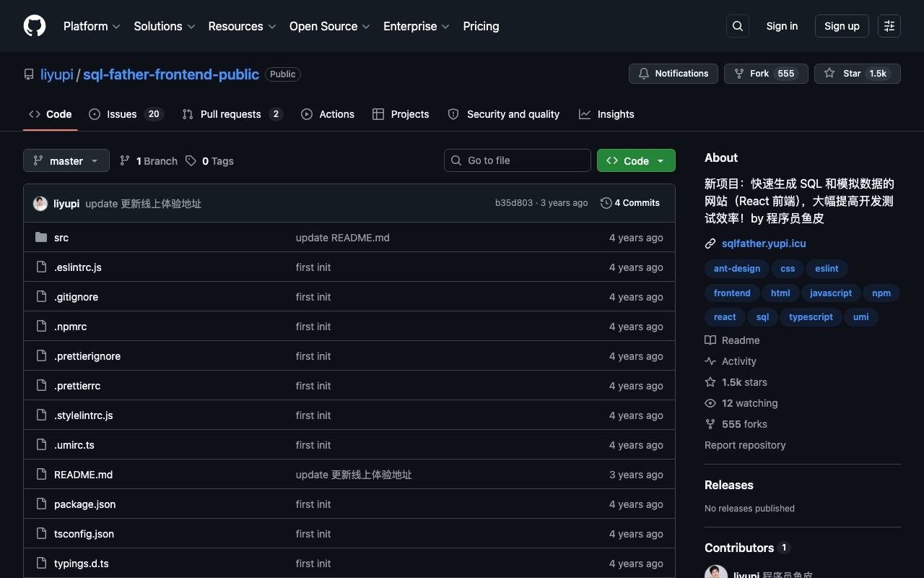The width and height of the screenshot is (924, 578).
Task: Click the src folder icon
Action: (x=41, y=238)
